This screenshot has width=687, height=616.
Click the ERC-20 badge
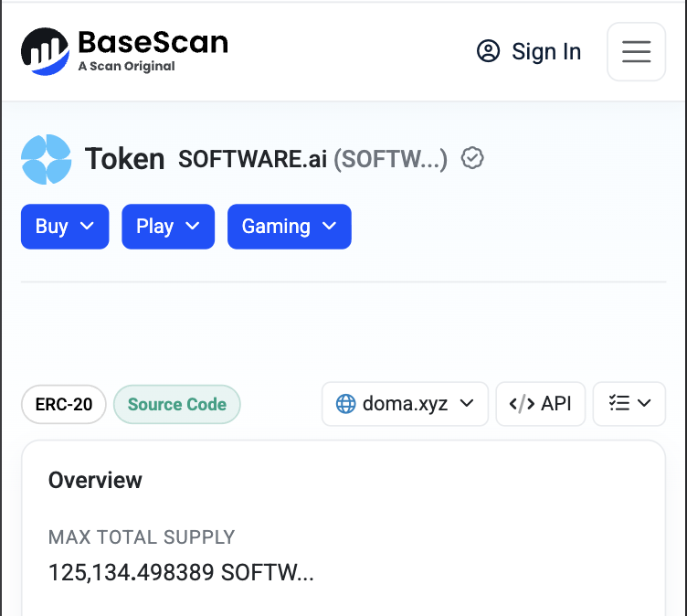point(64,404)
